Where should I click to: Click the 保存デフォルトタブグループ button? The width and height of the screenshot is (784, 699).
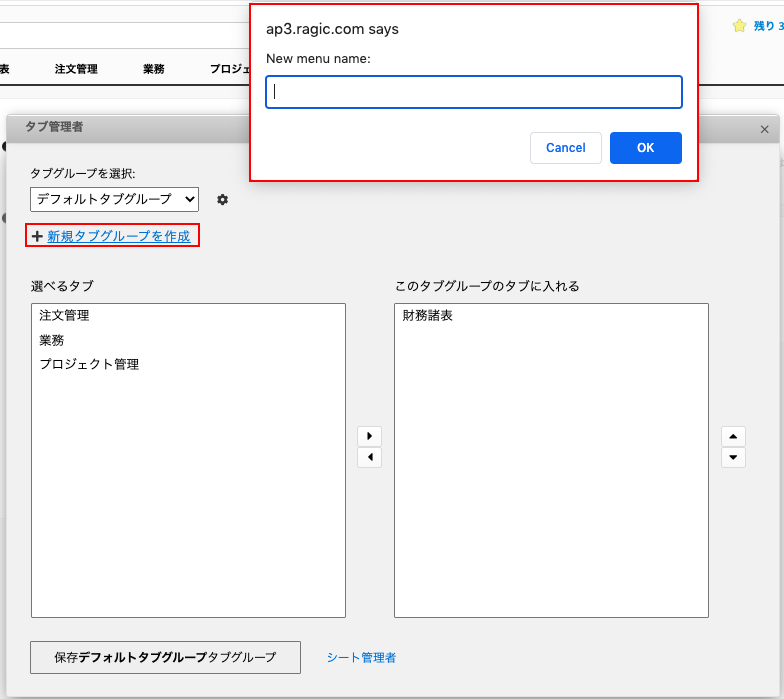pyautogui.click(x=165, y=657)
